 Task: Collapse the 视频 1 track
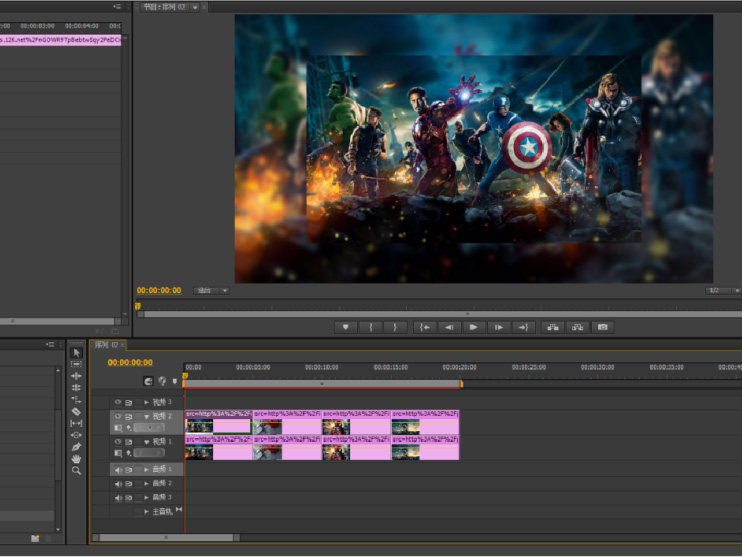tap(147, 442)
